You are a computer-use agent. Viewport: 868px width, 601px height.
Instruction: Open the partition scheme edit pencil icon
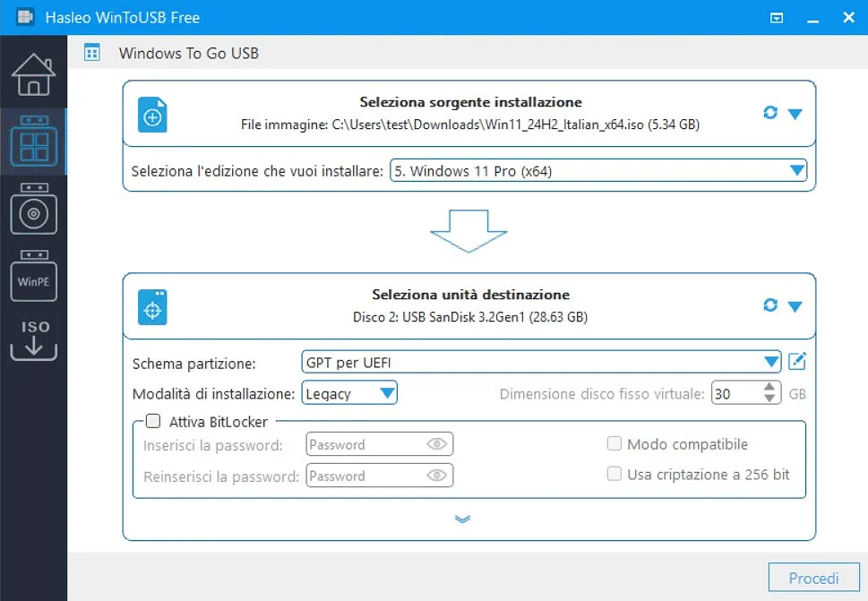click(796, 362)
